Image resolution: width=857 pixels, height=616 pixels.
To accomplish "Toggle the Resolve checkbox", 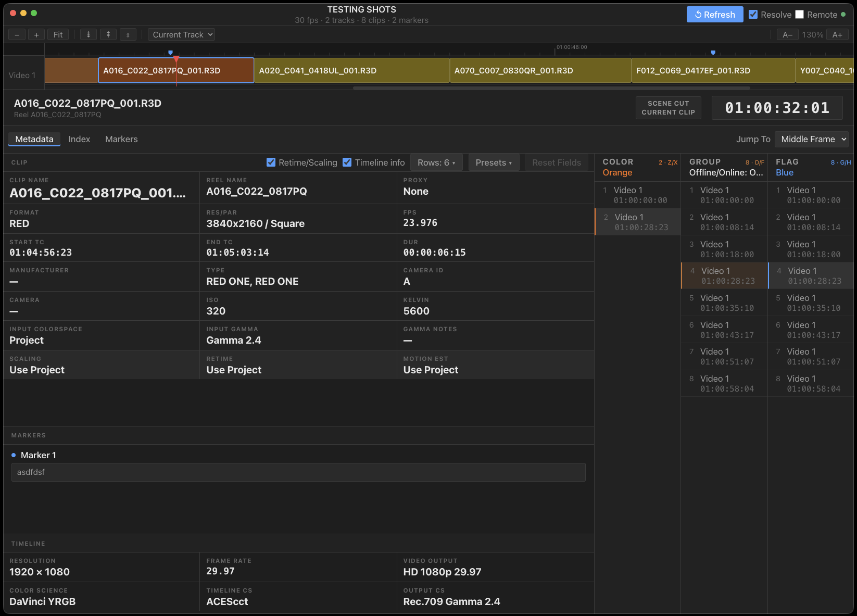I will 753,15.
